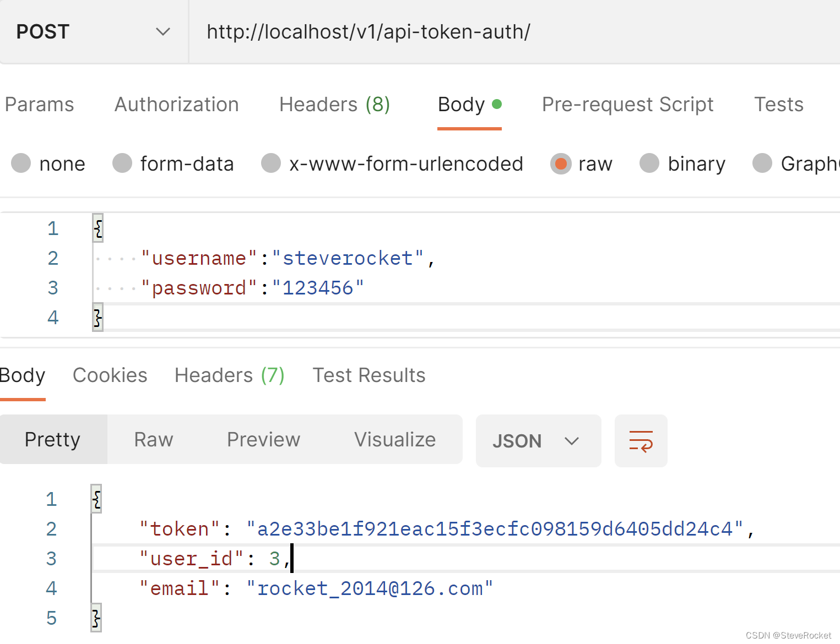The width and height of the screenshot is (840, 644).
Task: Show the response Cookies tab
Action: [x=110, y=375]
